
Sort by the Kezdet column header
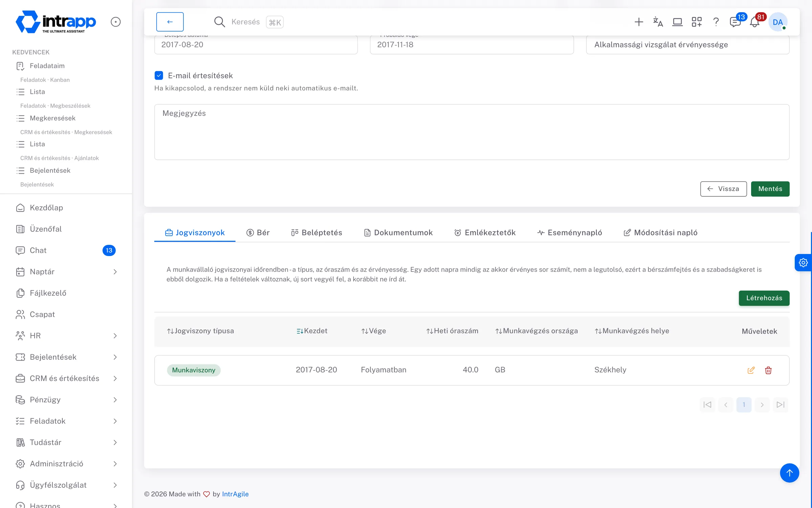312,331
